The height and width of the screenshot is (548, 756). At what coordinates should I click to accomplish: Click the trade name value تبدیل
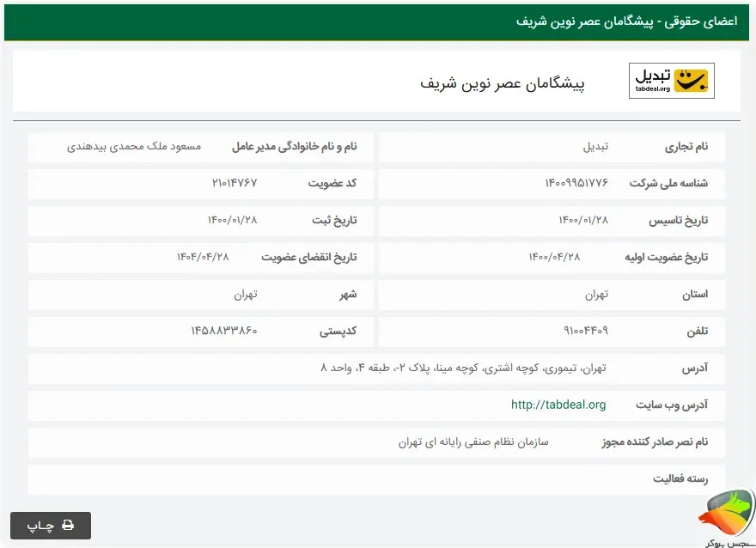click(596, 147)
